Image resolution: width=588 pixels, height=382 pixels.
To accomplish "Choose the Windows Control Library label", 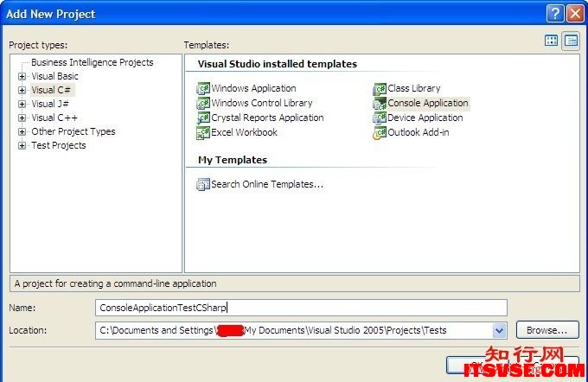I will (x=262, y=103).
